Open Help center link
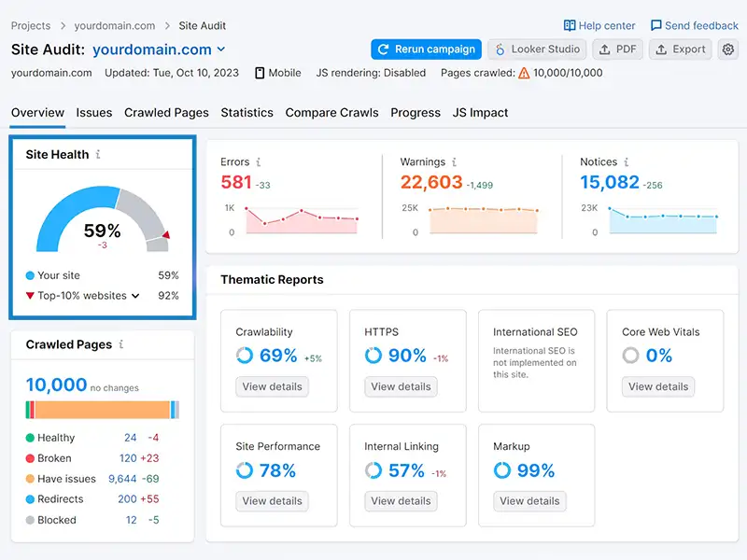Image resolution: width=747 pixels, height=560 pixels. tap(599, 26)
